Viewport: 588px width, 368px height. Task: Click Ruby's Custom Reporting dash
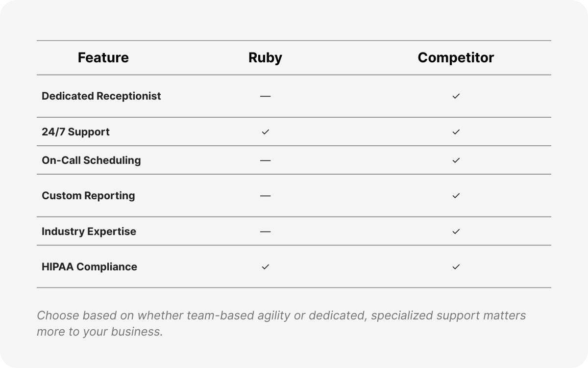[265, 196]
